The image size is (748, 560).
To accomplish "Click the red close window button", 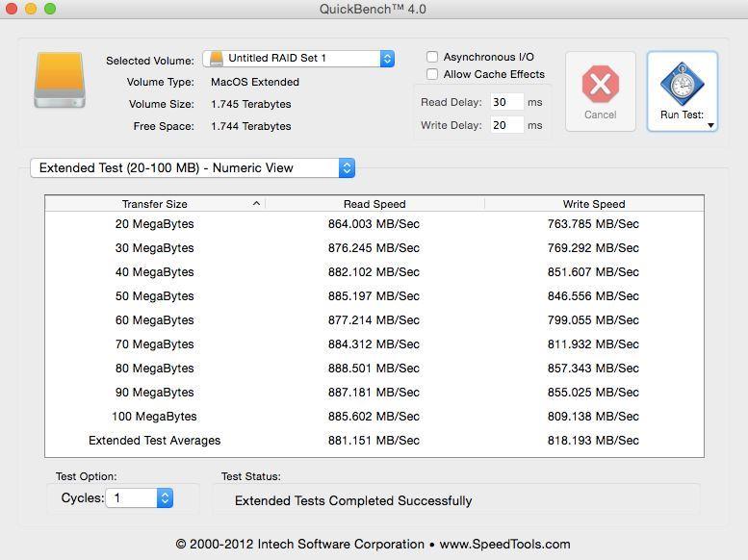I will [x=12, y=9].
